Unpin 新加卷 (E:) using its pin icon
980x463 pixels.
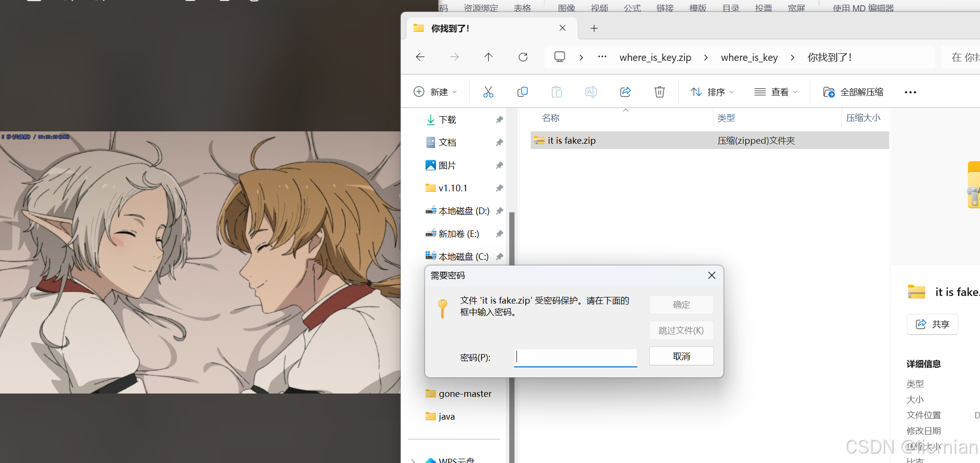pos(499,234)
